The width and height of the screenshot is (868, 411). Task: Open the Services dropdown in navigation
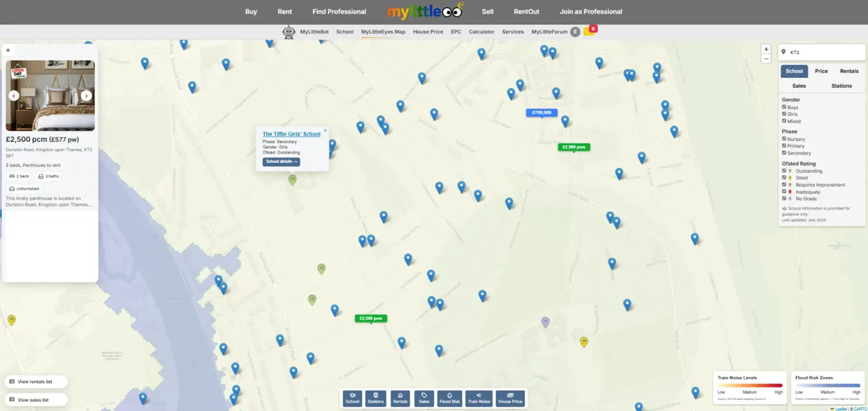click(513, 32)
